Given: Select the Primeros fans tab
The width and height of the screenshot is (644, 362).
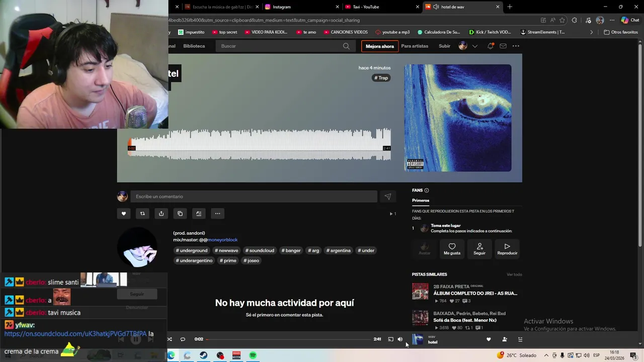Looking at the screenshot, I should coord(421,201).
